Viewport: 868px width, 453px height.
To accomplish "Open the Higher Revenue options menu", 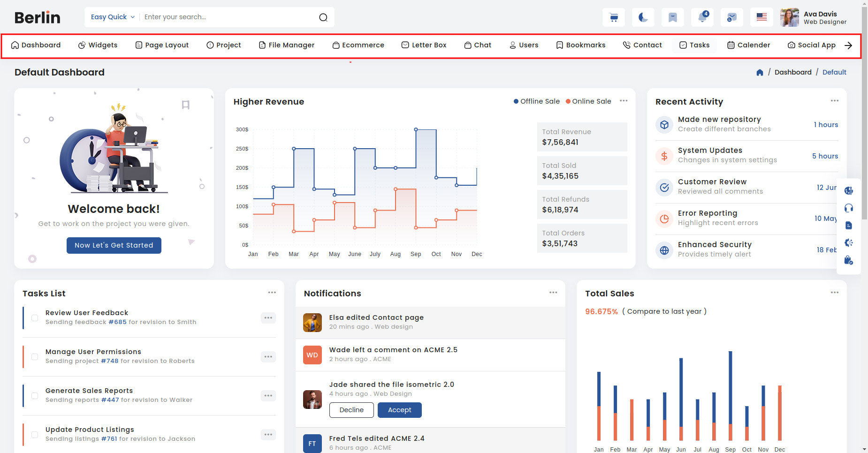I will click(624, 101).
